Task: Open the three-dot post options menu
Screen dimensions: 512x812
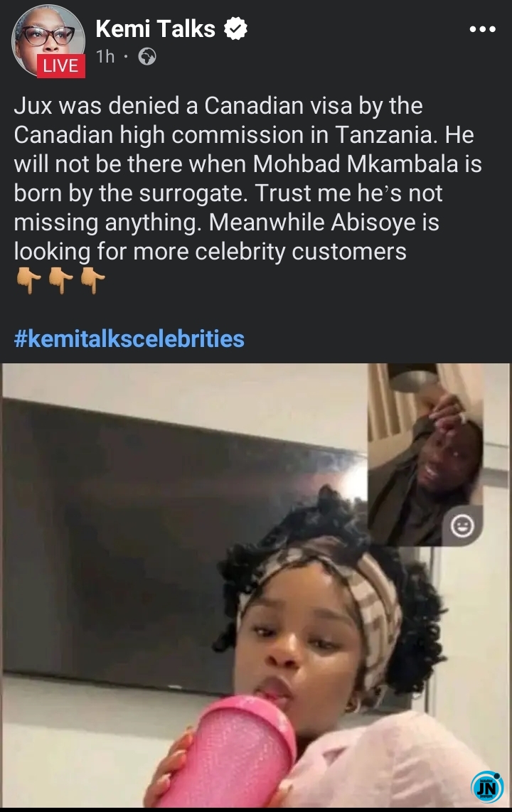Action: coord(483,30)
